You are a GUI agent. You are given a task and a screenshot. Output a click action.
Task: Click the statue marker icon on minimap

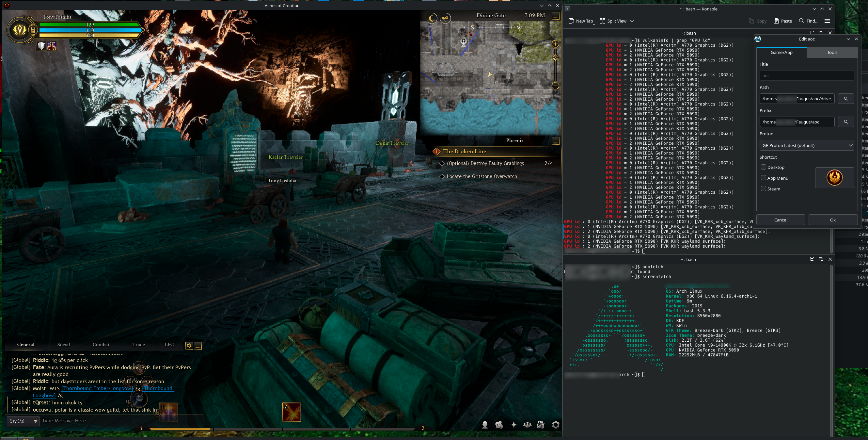click(x=464, y=42)
